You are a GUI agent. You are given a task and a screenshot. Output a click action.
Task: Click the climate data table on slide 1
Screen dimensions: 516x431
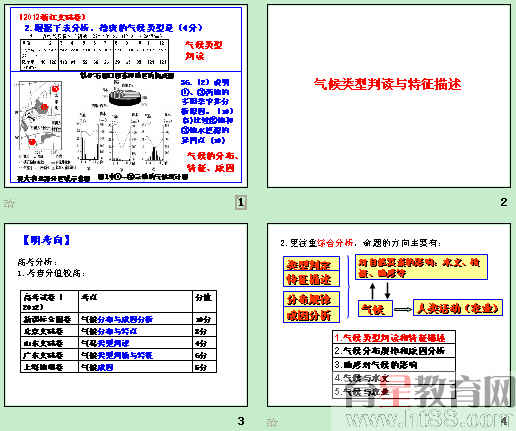coord(95,54)
